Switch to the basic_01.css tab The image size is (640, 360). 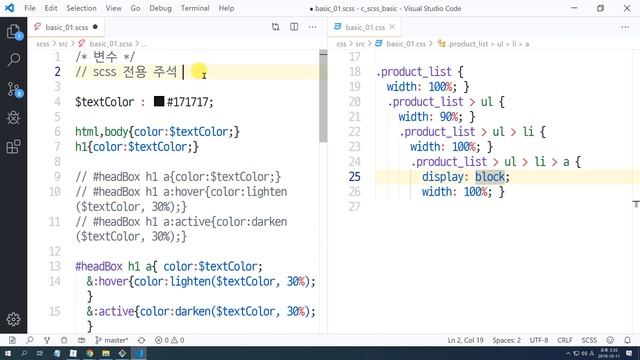click(364, 27)
